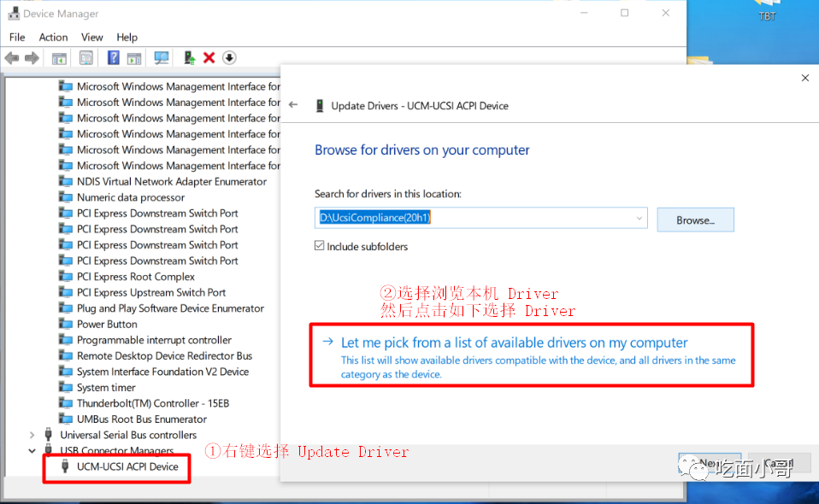Select PCI Express Upstream Switch Port

[151, 292]
